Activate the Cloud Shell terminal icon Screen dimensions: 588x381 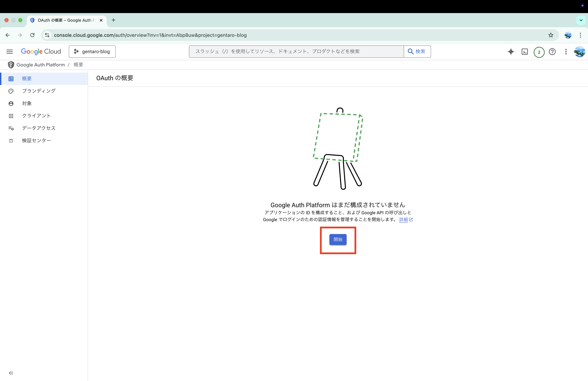click(x=525, y=52)
